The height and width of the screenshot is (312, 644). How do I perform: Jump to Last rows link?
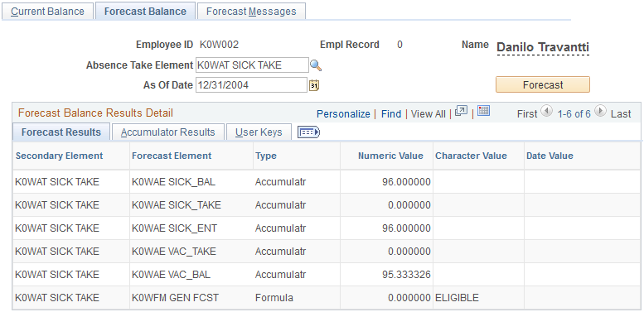pos(621,114)
